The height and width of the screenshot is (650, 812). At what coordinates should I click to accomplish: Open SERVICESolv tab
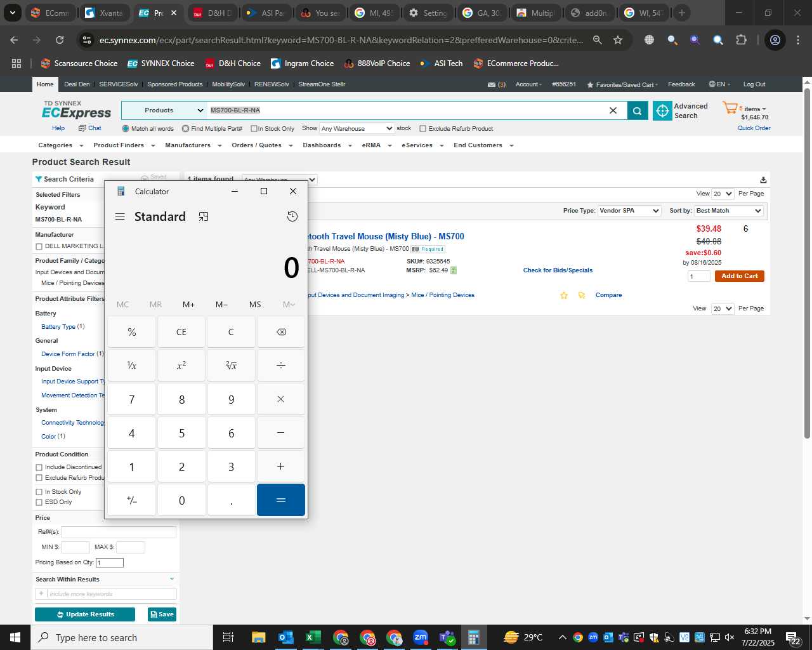(118, 84)
